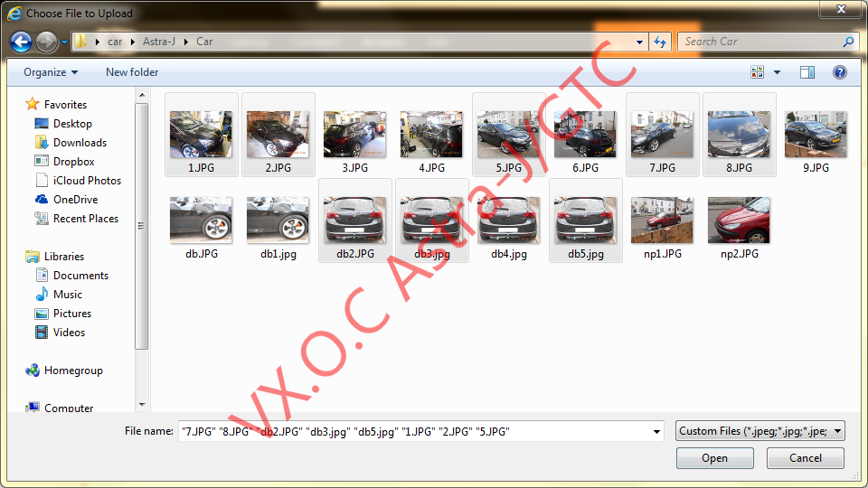Select the db.JPG thumbnail
The image size is (868, 488).
point(202,221)
